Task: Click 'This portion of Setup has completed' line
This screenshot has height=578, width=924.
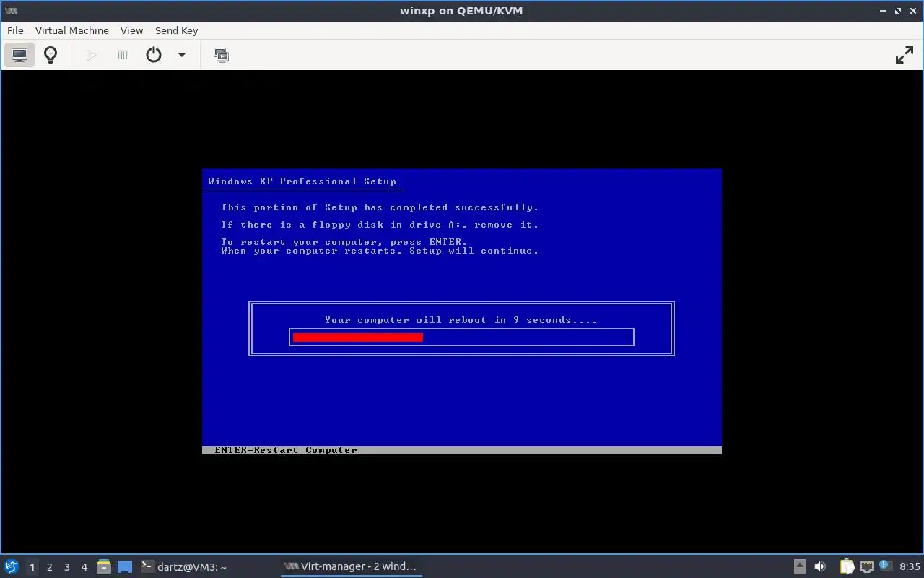Action: point(380,207)
